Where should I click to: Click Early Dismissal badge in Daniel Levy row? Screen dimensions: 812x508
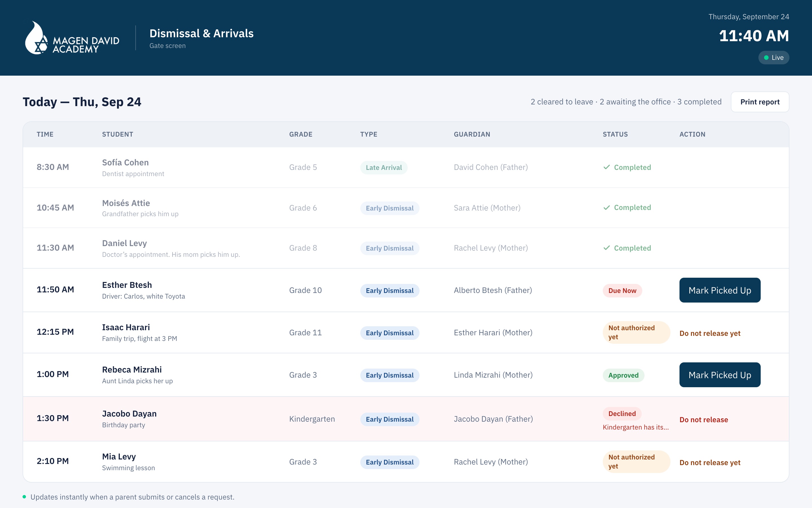[390, 248]
